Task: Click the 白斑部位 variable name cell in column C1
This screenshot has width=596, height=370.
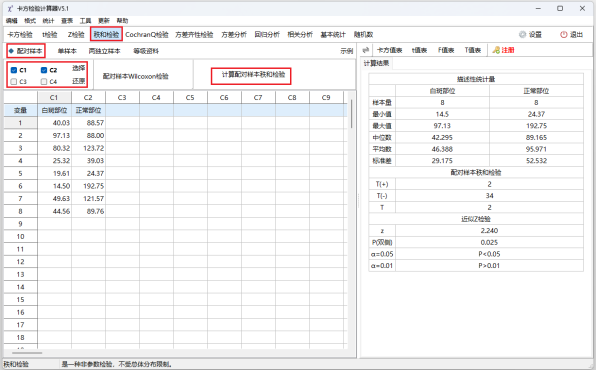Action: [54, 110]
